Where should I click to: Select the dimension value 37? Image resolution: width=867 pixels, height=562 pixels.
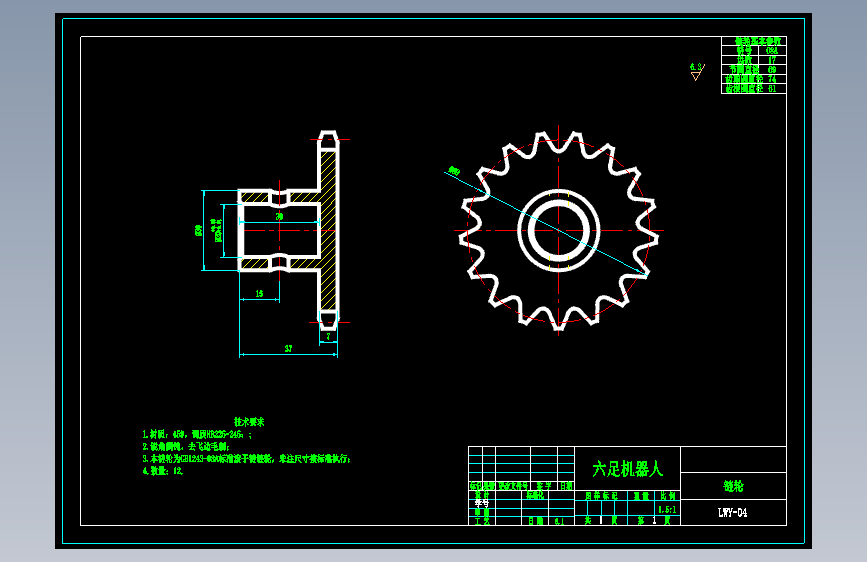[289, 348]
